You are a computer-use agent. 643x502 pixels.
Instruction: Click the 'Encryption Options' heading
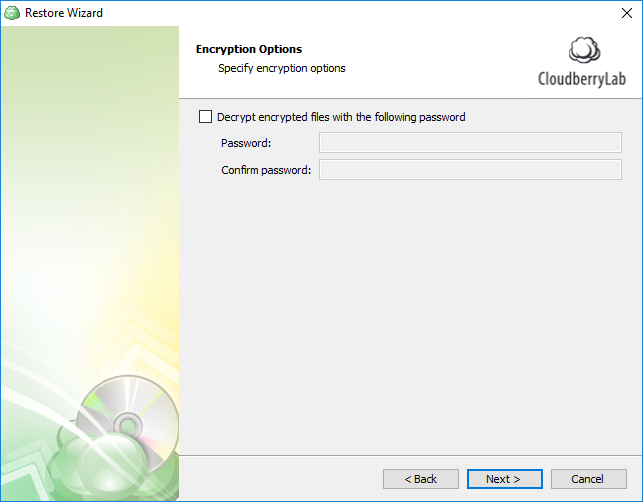point(249,49)
